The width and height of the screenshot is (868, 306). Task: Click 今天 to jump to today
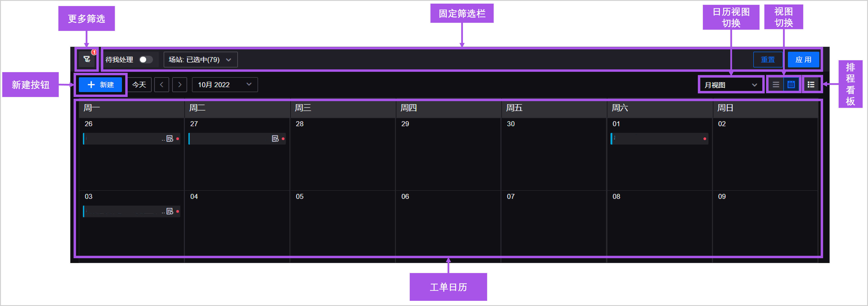139,85
